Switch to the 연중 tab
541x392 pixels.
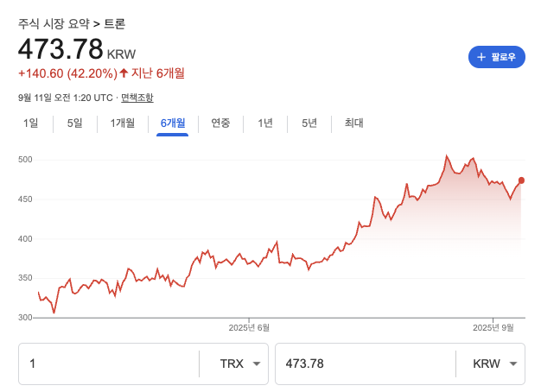click(x=220, y=123)
